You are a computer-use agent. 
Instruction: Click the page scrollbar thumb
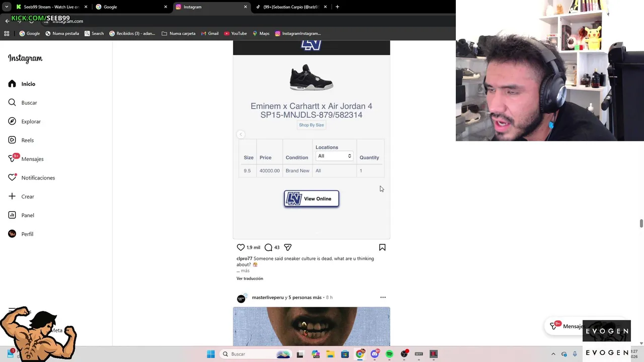(641, 224)
